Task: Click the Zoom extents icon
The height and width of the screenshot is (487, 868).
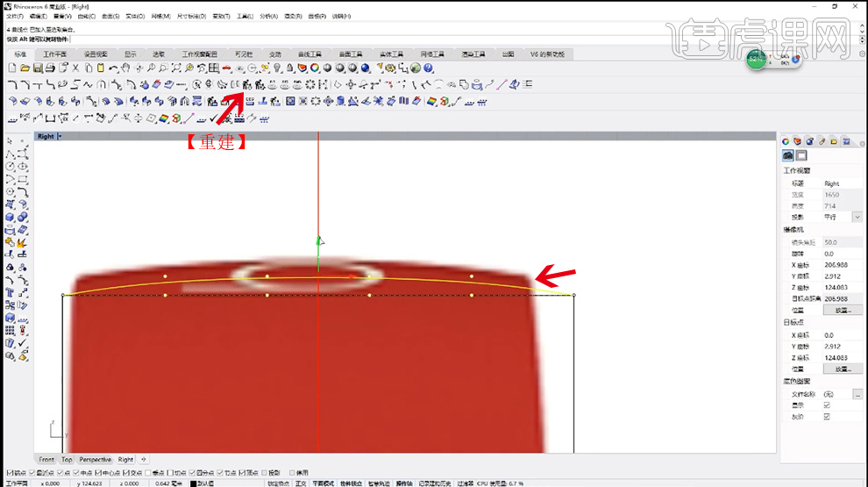Action: click(x=176, y=68)
